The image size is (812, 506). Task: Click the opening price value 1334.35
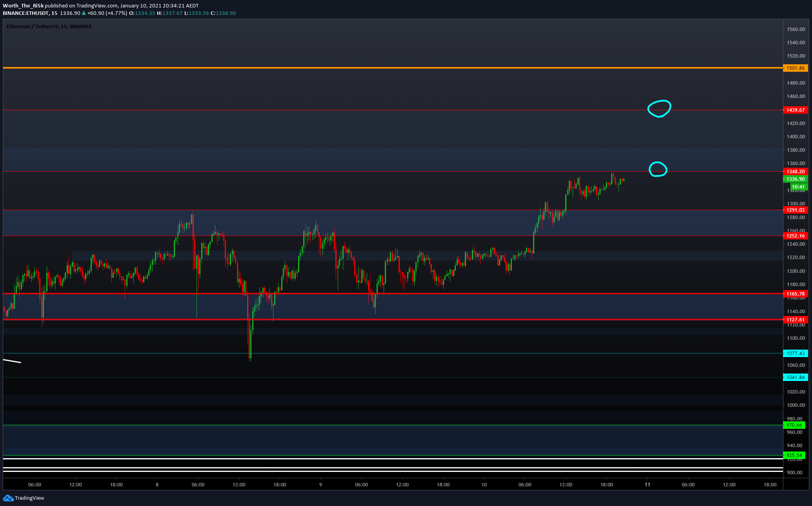(145, 13)
